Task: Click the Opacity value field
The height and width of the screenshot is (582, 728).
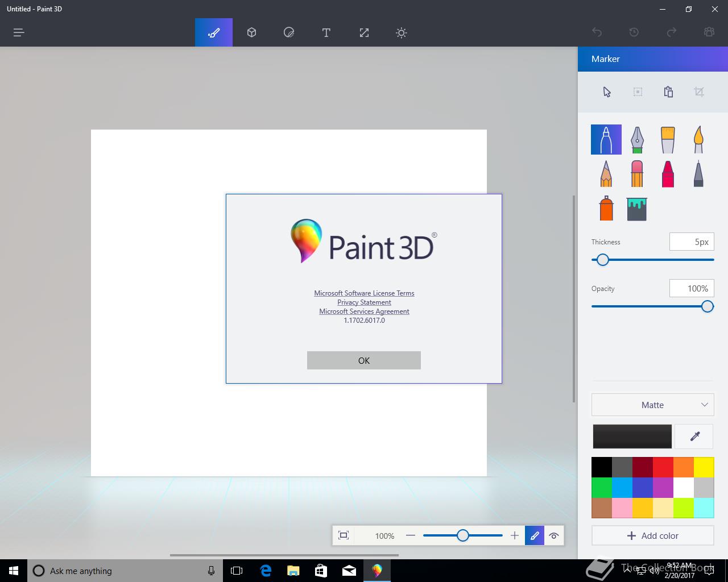Action: (692, 288)
